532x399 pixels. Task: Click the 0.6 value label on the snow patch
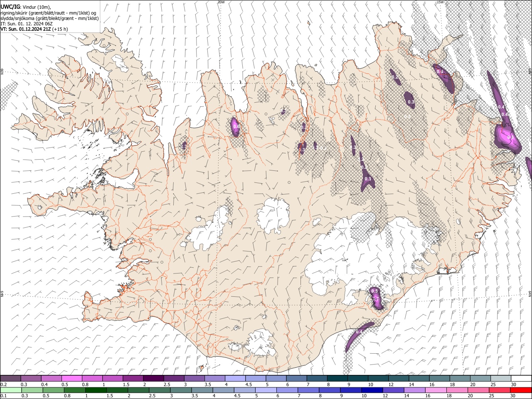[x=236, y=126]
